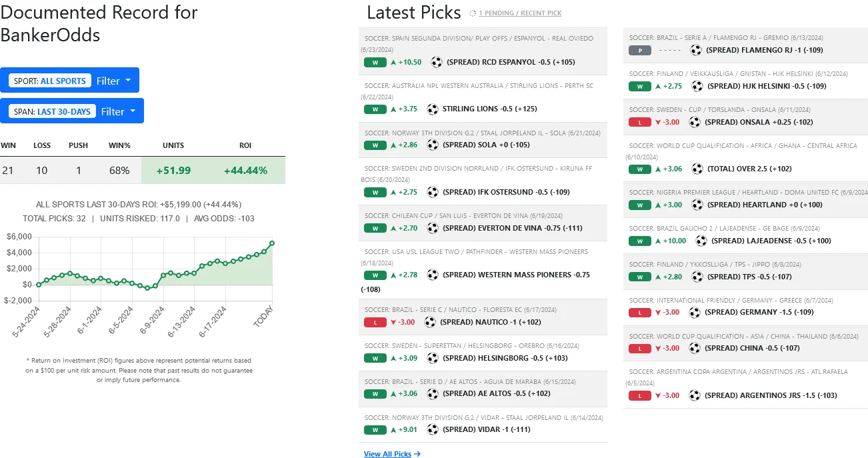Image resolution: width=868 pixels, height=458 pixels.
Task: Click soccer ball icon beside Lajeadense pick
Action: tap(701, 241)
